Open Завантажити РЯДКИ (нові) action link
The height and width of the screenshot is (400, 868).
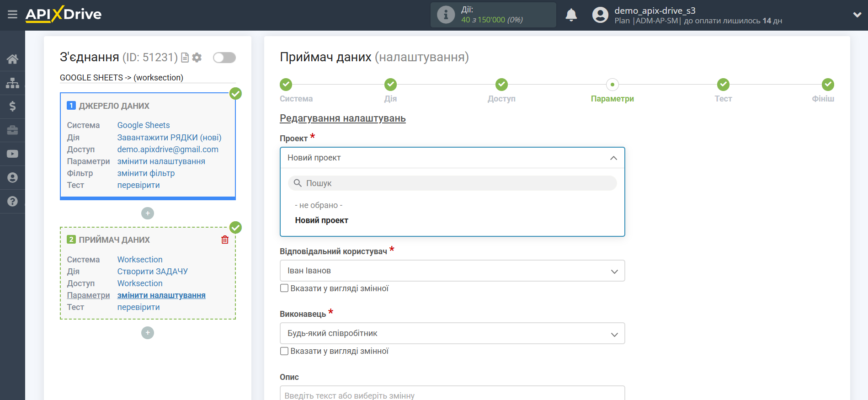click(169, 138)
